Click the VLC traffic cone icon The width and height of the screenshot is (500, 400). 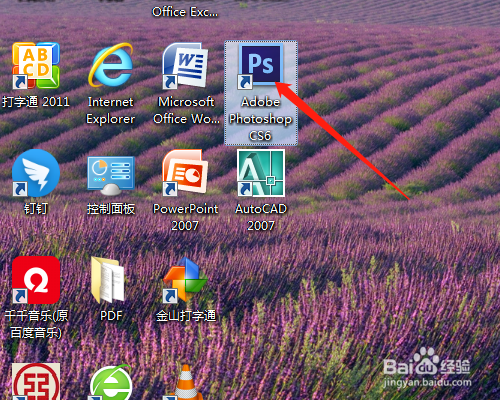pyautogui.click(x=185, y=382)
